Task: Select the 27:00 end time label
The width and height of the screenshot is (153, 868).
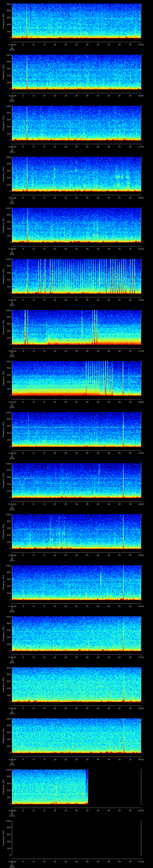Action: click(141, 147)
